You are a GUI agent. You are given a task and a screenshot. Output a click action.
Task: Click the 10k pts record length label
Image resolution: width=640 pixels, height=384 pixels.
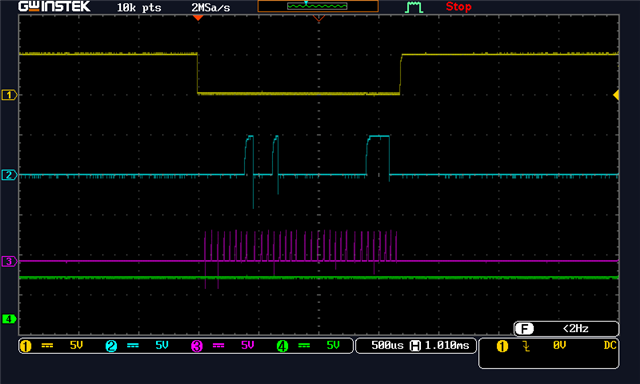coord(139,8)
